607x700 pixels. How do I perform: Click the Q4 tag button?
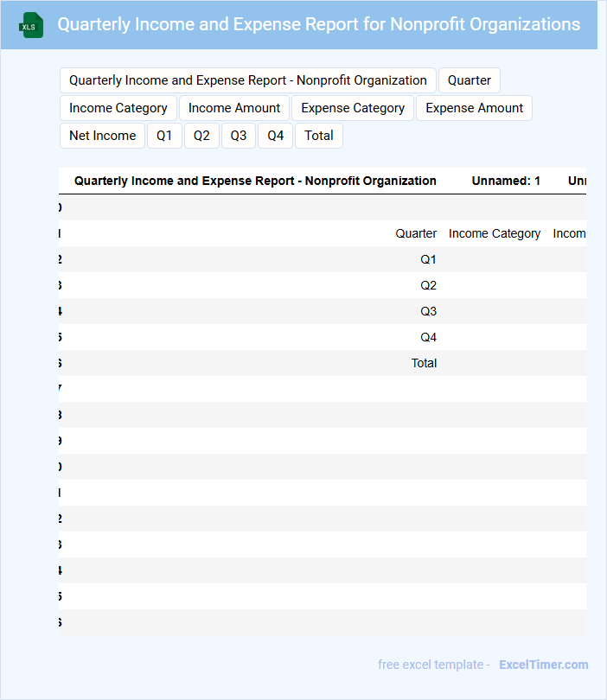coord(275,136)
